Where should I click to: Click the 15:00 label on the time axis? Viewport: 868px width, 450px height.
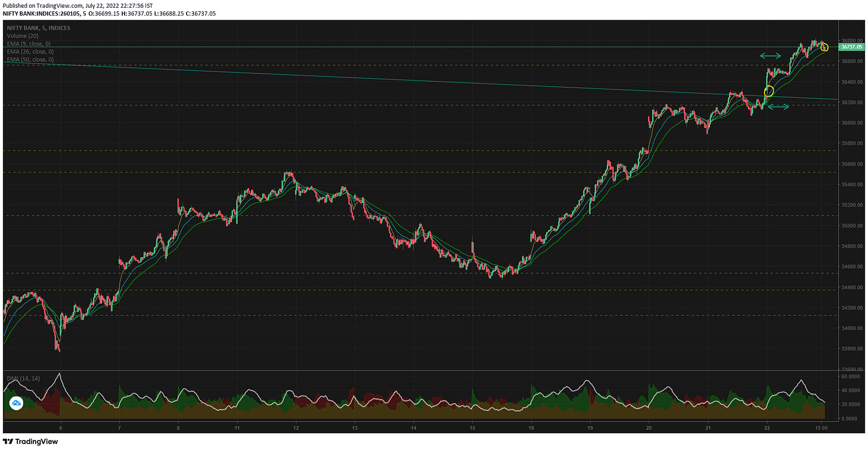(x=821, y=427)
